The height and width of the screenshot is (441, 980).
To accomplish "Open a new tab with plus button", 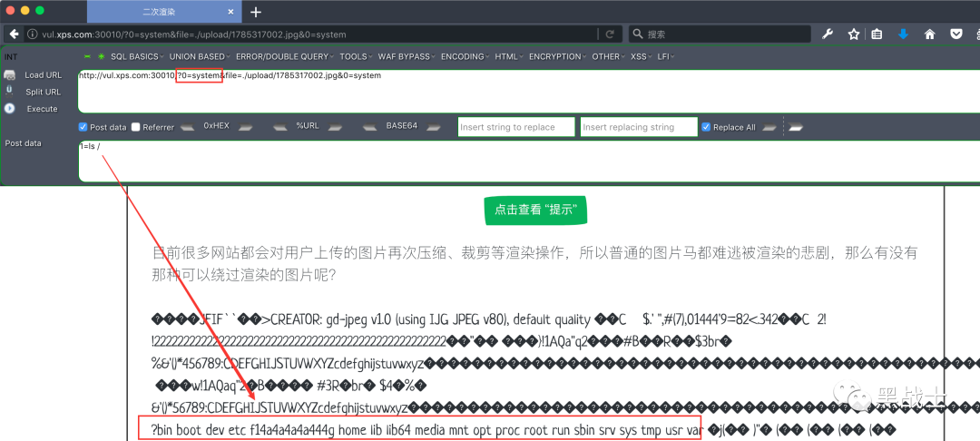I will tap(255, 12).
